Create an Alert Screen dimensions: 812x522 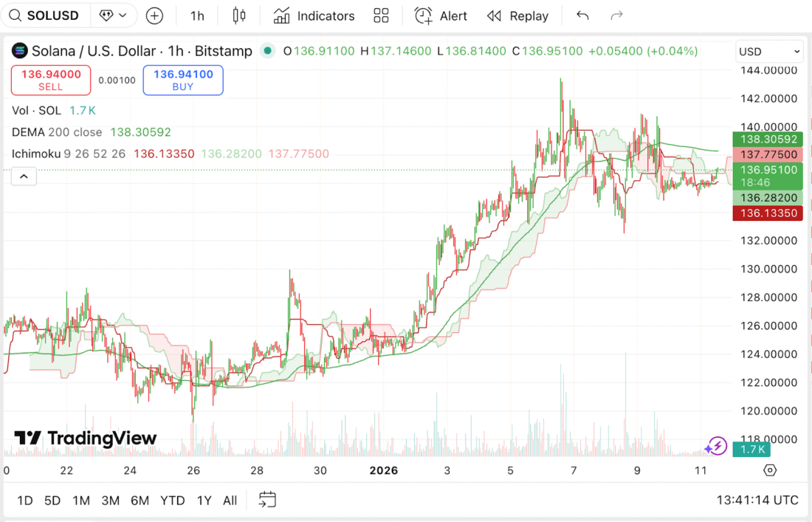[441, 16]
